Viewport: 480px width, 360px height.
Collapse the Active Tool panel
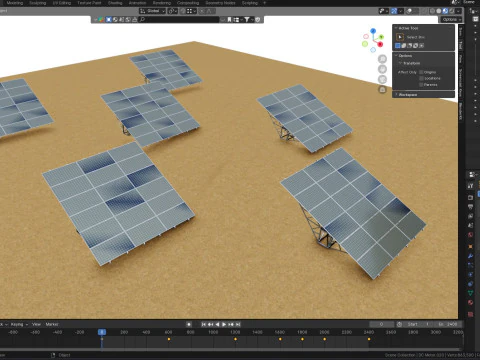tap(396, 28)
